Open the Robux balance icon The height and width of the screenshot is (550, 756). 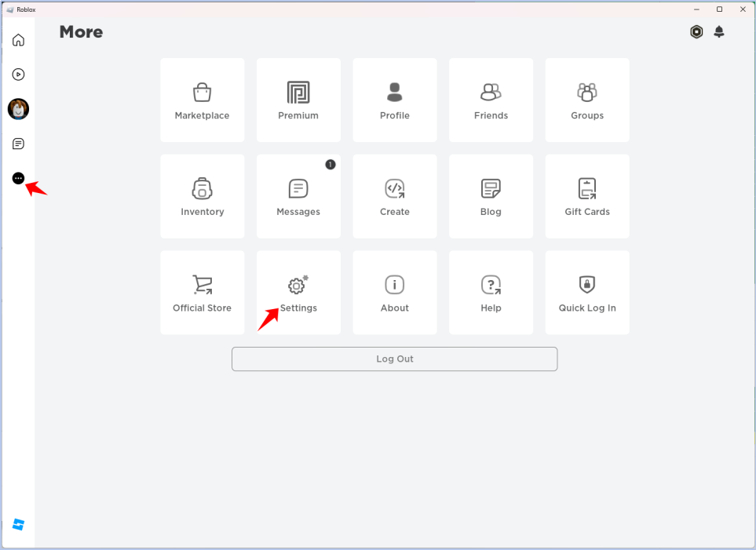(696, 32)
